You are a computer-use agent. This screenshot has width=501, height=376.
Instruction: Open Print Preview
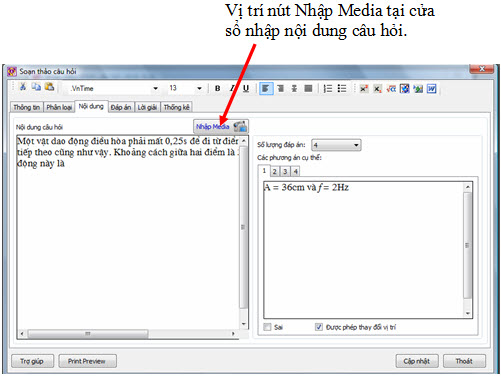point(87,361)
